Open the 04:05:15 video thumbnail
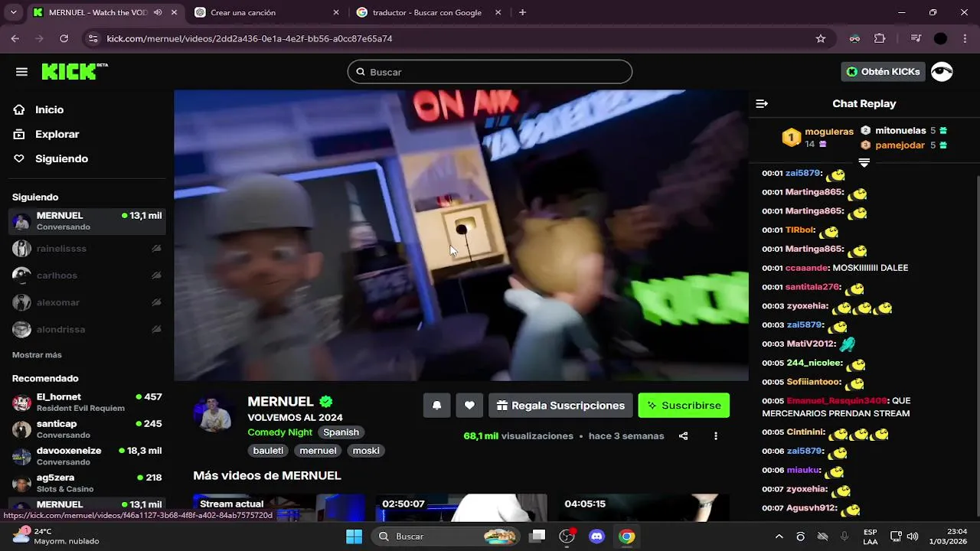The width and height of the screenshot is (980, 551). [x=643, y=508]
